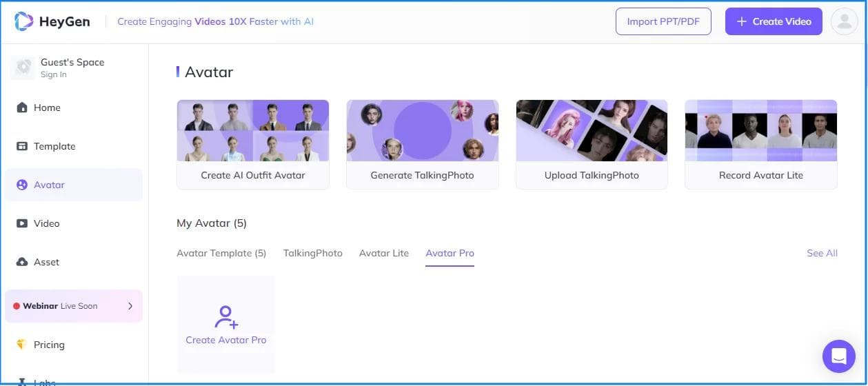Select the Avatar Lite tab

coord(384,253)
